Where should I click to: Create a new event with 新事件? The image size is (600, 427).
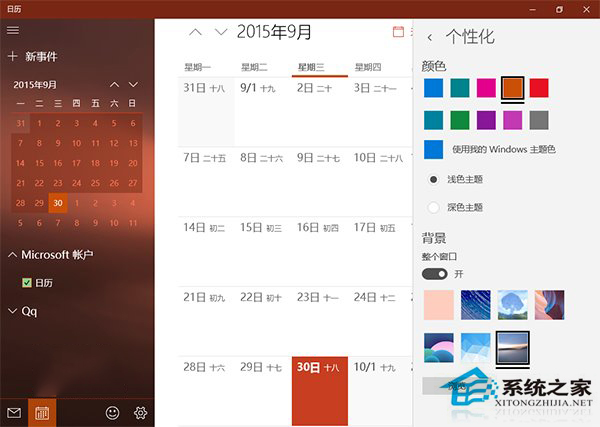33,57
